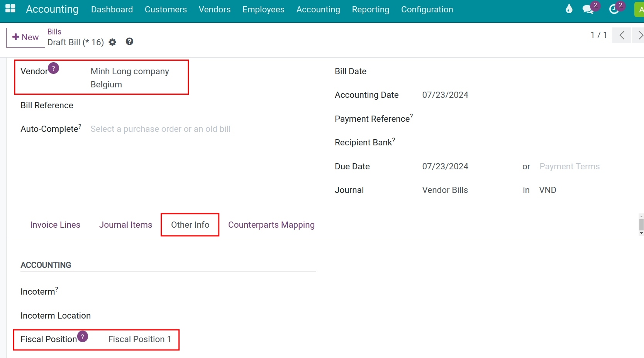Click the Fiscal Position help tooltip icon

83,336
